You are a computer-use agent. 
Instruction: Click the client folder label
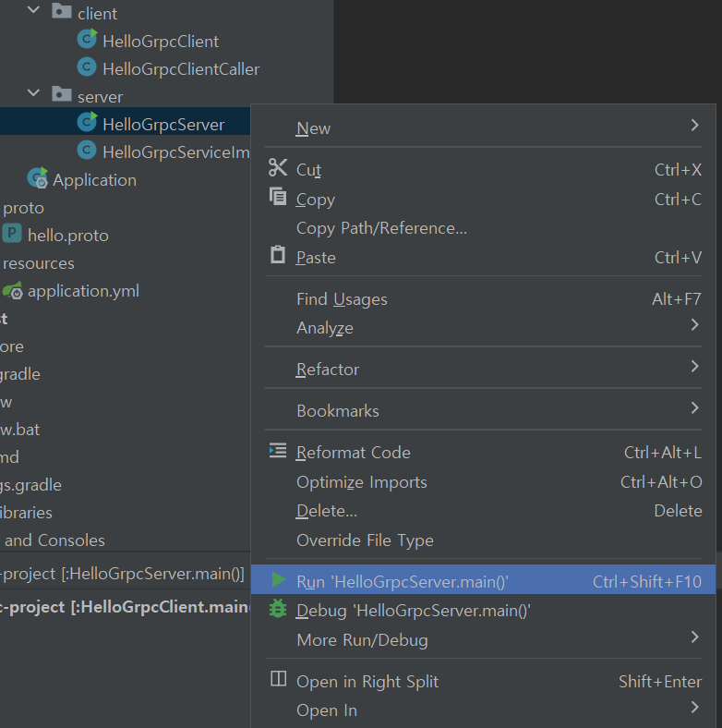(97, 14)
